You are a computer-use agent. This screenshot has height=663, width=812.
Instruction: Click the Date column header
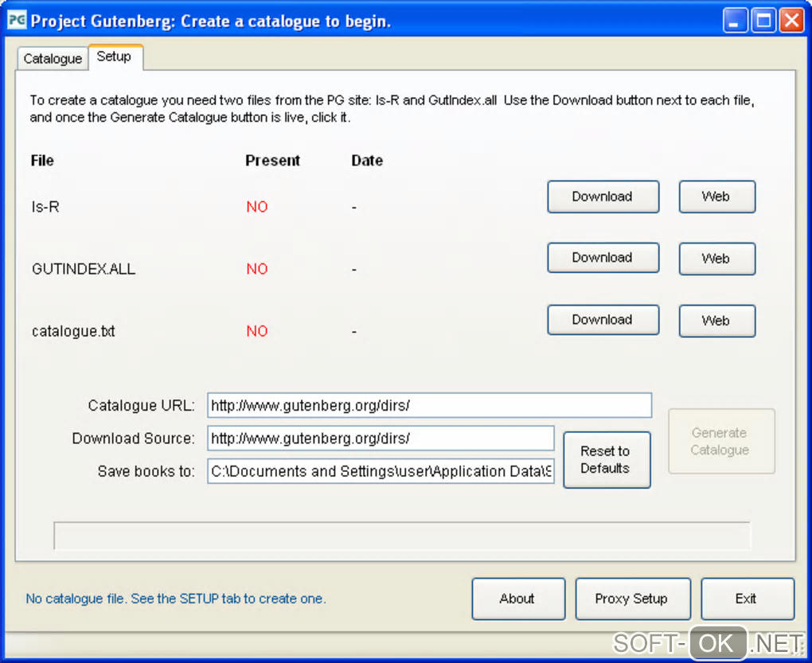coord(367,161)
